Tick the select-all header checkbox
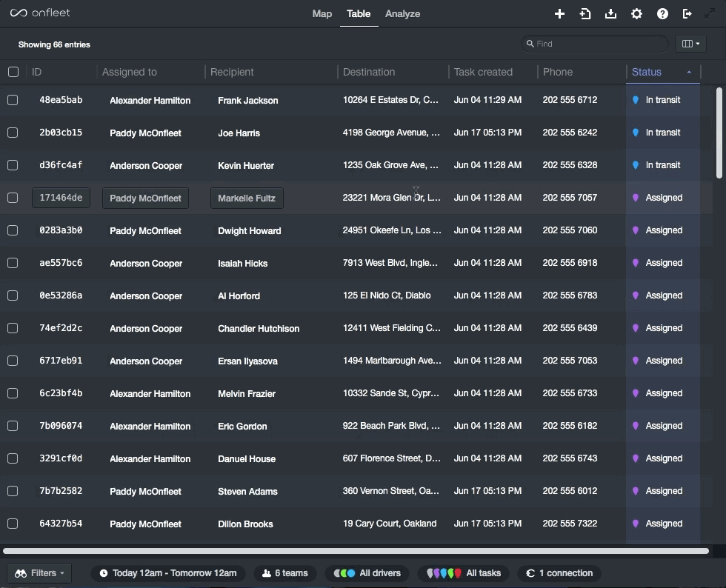This screenshot has width=726, height=588. point(13,72)
